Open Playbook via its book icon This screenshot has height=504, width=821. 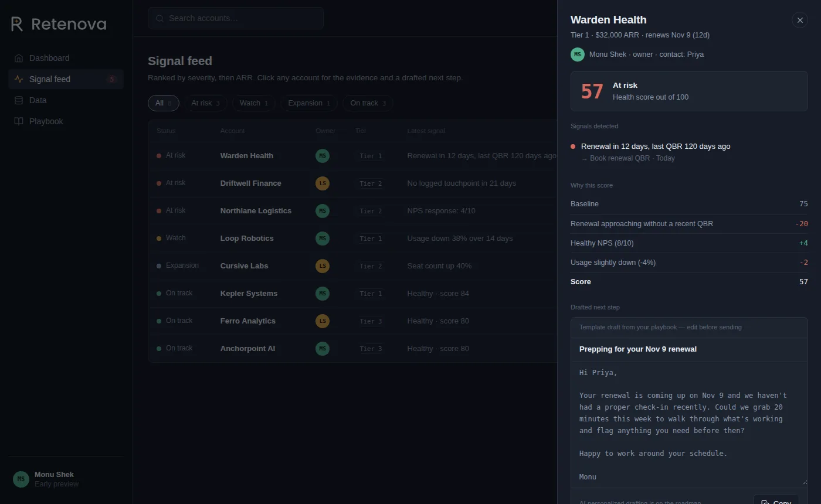point(19,121)
